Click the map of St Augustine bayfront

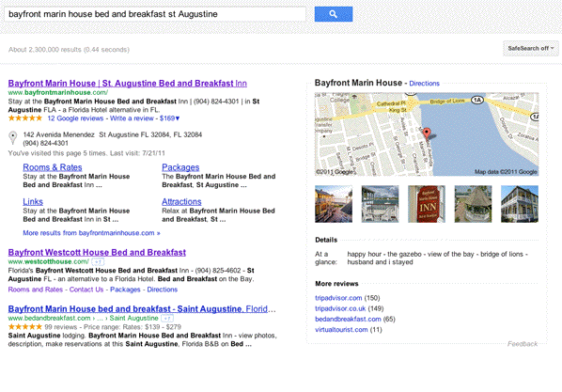(x=427, y=134)
